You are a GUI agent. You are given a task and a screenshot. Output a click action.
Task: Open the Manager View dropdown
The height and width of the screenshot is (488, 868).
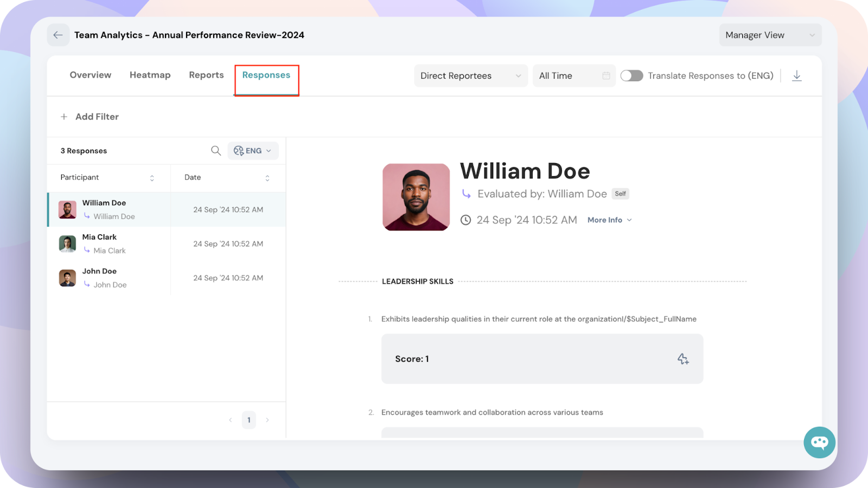click(x=770, y=35)
